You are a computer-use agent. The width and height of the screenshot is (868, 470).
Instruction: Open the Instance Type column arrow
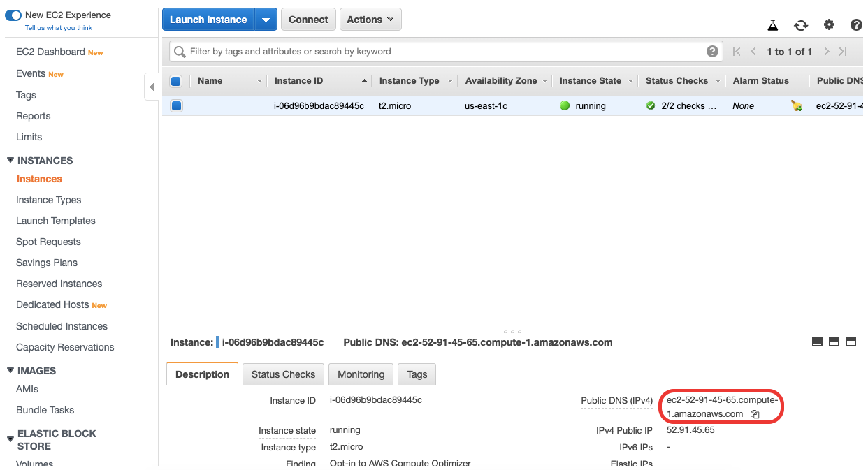[450, 81]
